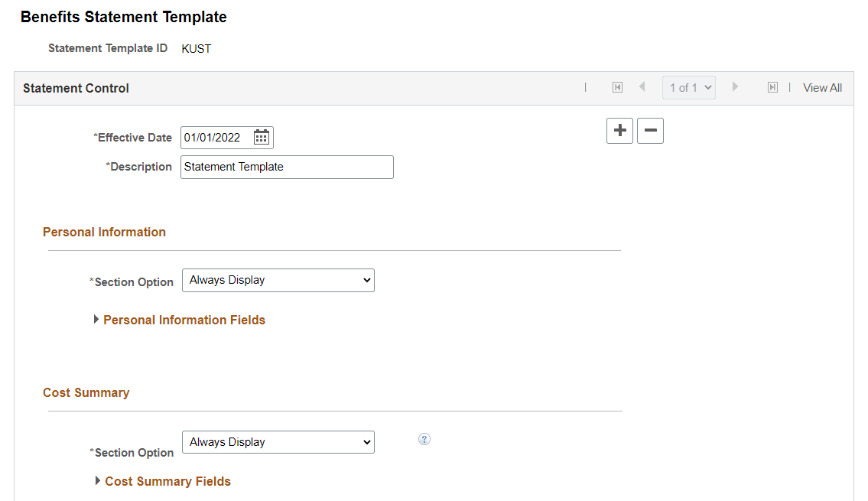Expand the triangle beside Cost Summary Fields

[98, 481]
